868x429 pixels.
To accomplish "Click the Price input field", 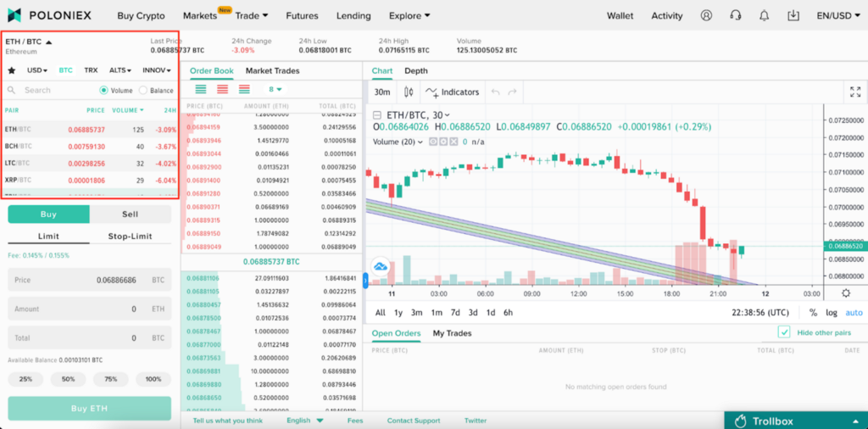I will point(89,280).
